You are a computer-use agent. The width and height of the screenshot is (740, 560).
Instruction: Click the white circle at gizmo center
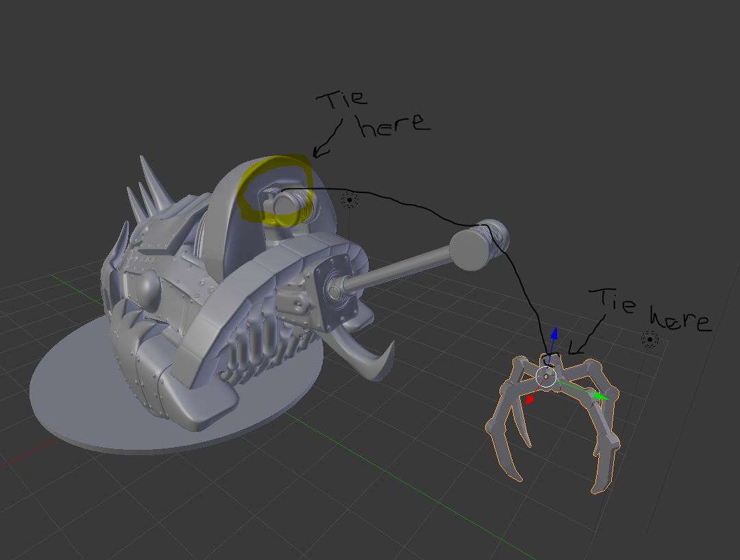pos(545,377)
